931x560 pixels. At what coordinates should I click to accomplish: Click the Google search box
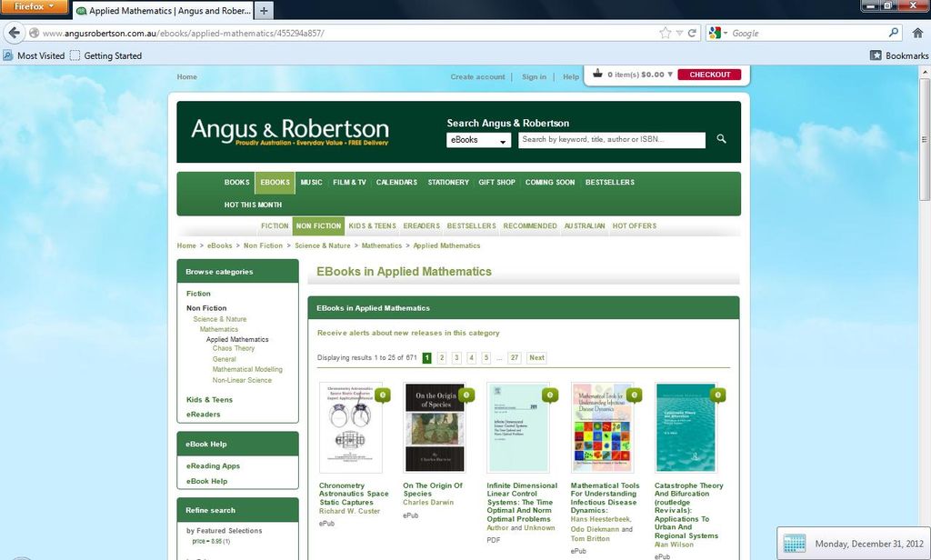807,34
